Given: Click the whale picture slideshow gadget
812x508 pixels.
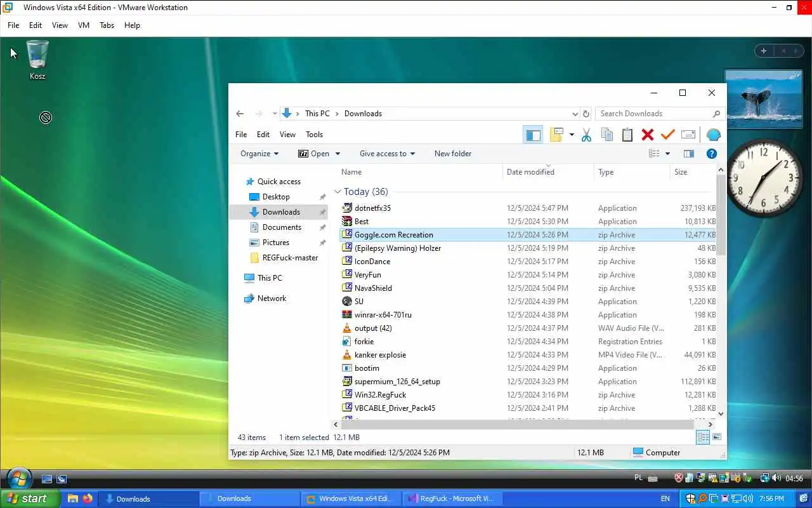Looking at the screenshot, I should click(x=764, y=100).
